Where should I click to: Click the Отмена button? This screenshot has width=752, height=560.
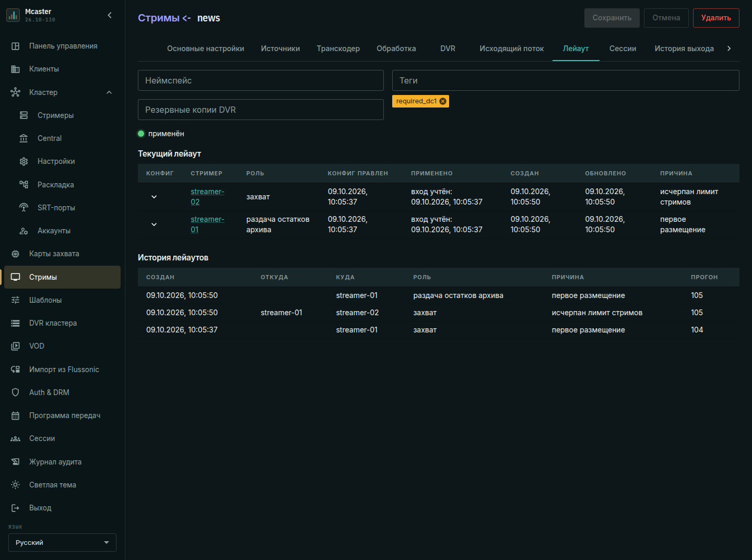point(666,18)
